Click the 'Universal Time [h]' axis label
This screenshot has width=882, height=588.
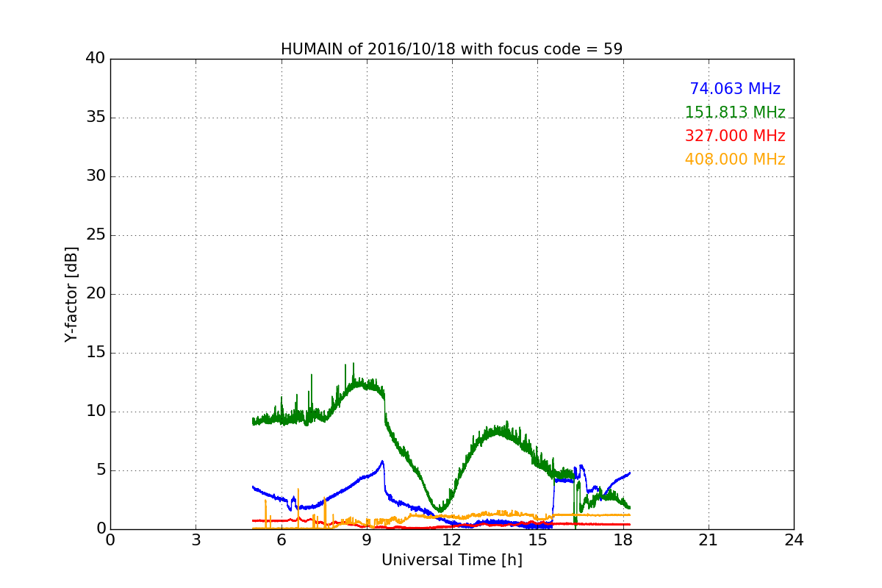point(452,560)
